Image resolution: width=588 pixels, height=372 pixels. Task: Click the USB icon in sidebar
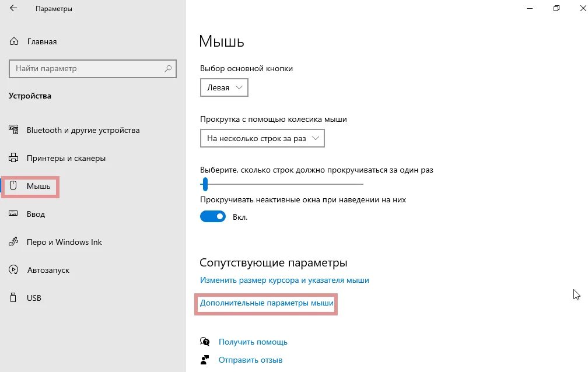tap(14, 298)
